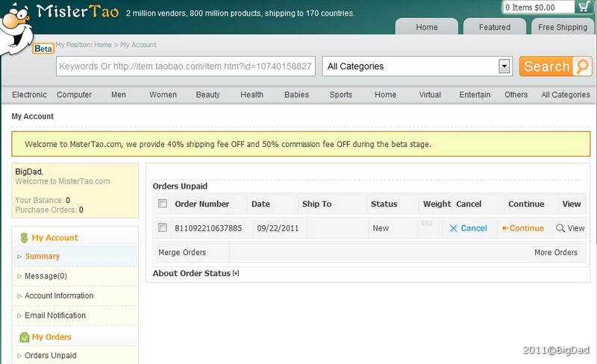
Task: Click the New status cell
Action: pyautogui.click(x=381, y=228)
